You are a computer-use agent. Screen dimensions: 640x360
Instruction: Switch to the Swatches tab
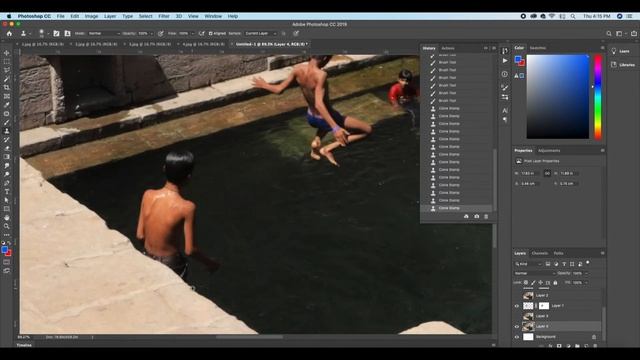point(538,48)
